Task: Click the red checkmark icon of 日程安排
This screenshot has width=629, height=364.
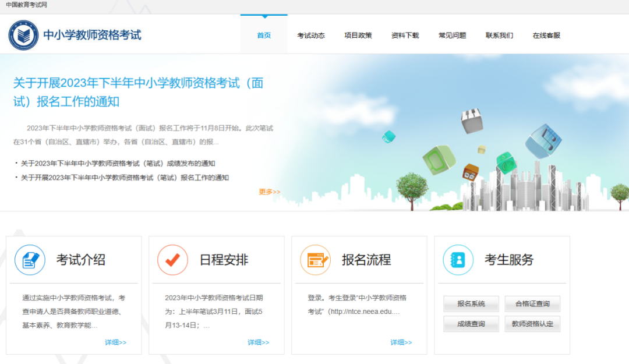Action: 172,260
